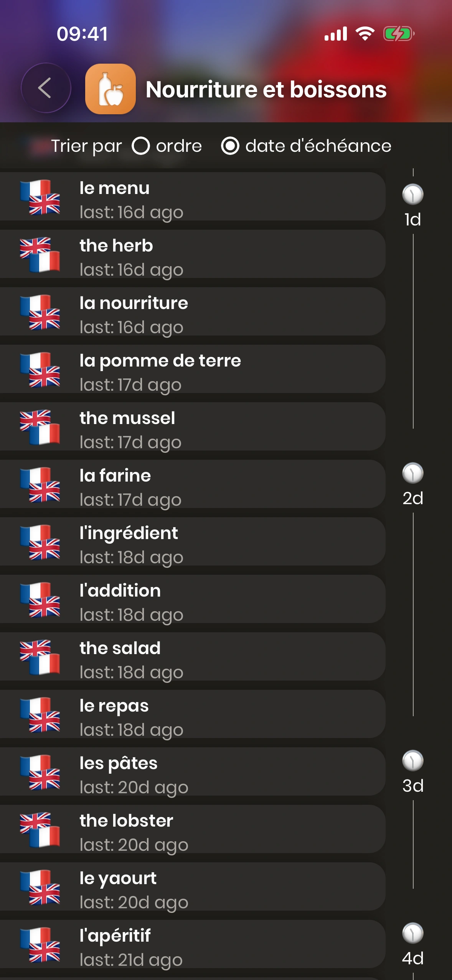
Task: Tap the back arrow button
Action: [x=46, y=88]
